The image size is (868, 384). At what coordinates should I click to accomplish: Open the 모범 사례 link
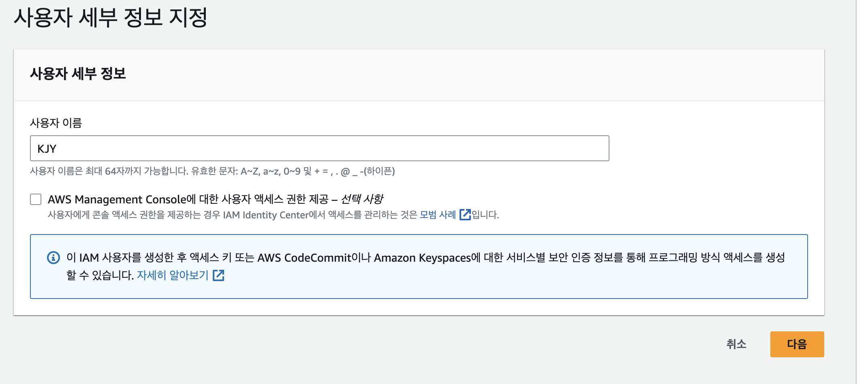pos(438,214)
